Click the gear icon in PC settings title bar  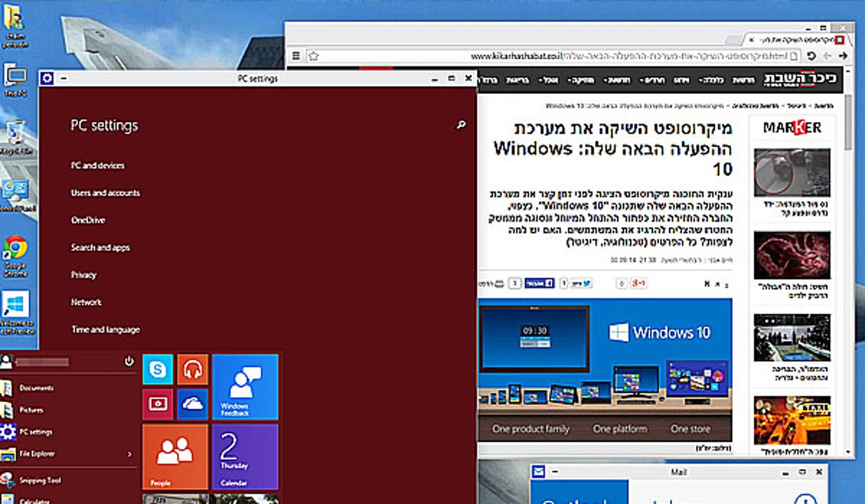tap(48, 78)
